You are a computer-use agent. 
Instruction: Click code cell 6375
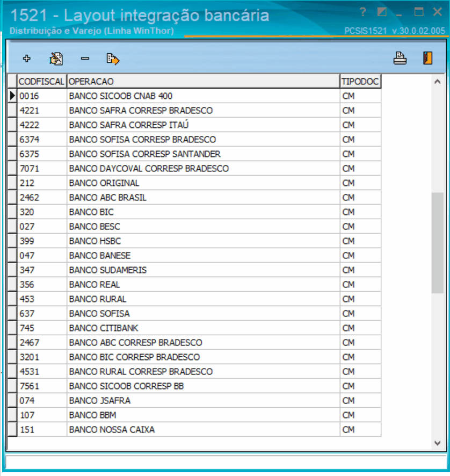tap(42, 154)
